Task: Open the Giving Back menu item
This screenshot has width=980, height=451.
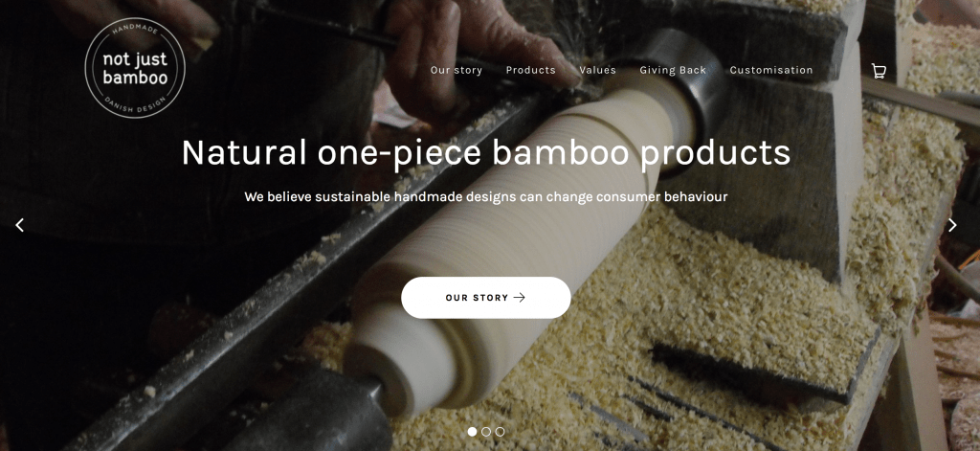Action: click(673, 70)
